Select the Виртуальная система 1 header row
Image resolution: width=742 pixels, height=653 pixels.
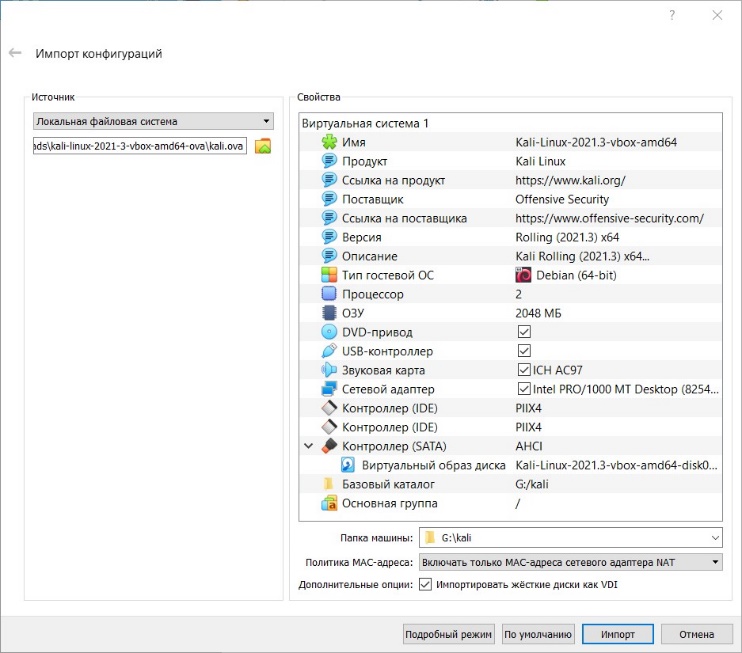point(510,124)
